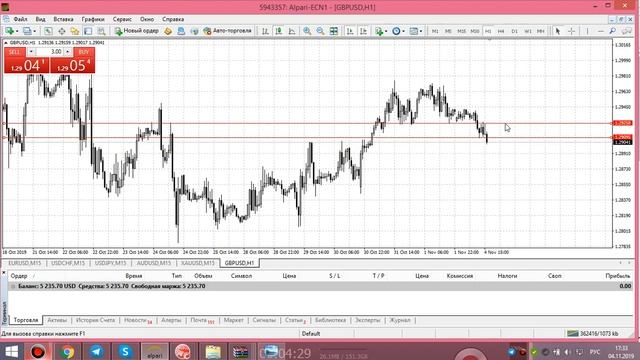The image size is (640, 360).
Task: Expand the new chart dropdown arrow
Action: 17,31
